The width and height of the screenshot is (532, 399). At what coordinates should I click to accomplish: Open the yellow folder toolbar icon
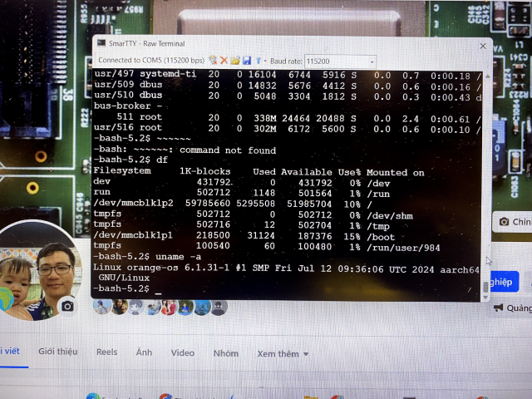pos(235,61)
